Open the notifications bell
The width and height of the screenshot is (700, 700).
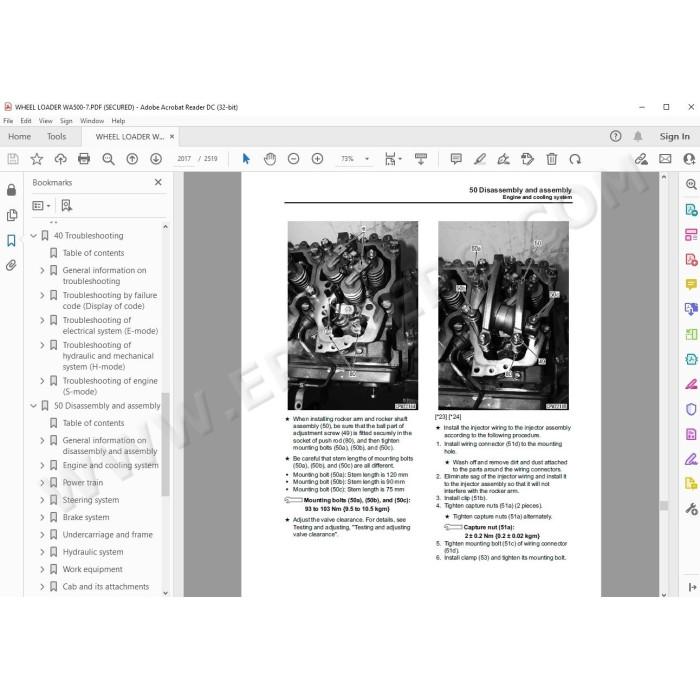pos(638,136)
